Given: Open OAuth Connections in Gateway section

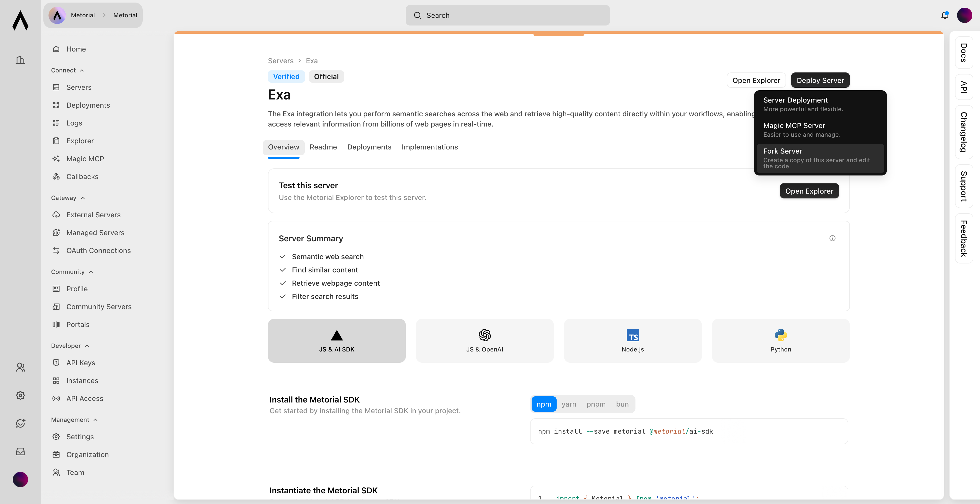Looking at the screenshot, I should coord(98,250).
